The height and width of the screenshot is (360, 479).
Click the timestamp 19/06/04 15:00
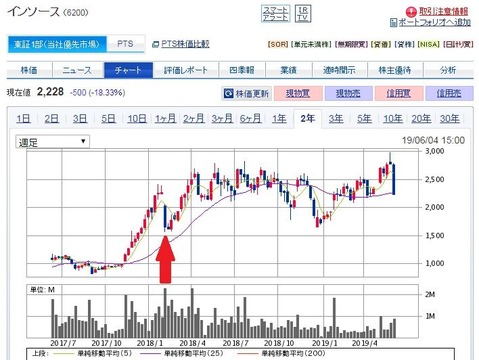click(x=433, y=140)
